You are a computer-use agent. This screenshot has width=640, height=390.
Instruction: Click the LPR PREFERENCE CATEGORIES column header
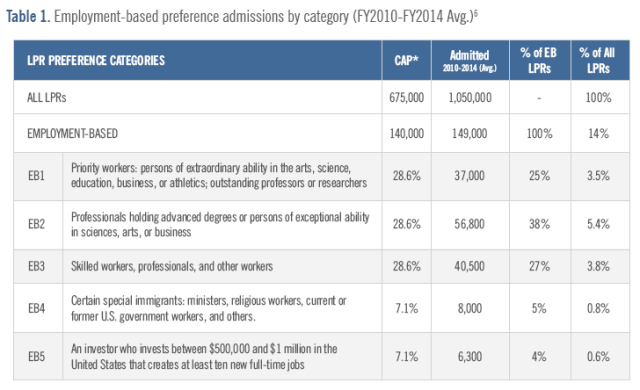tap(96, 60)
